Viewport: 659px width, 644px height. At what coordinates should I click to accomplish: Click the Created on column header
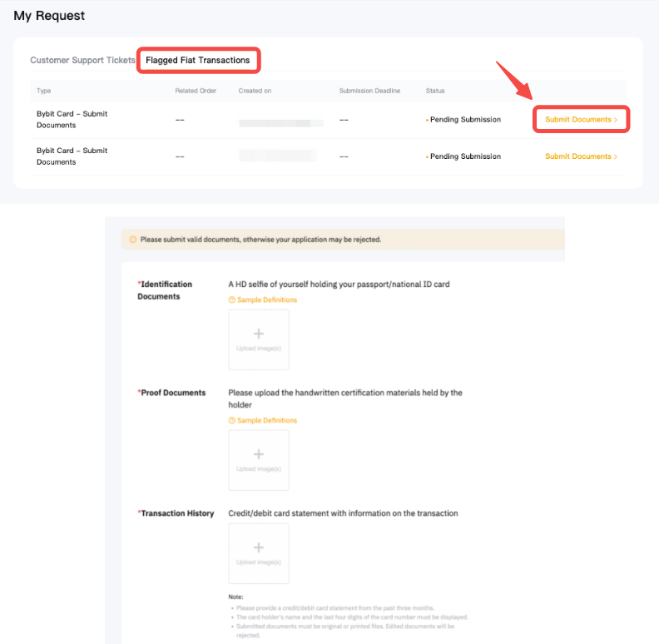coord(255,90)
